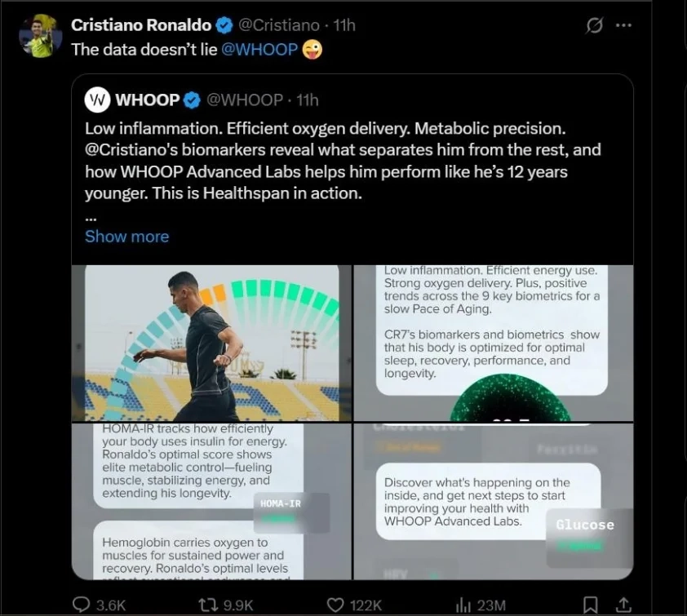This screenshot has width=687, height=616.
Task: Click the 11h timestamp on Cristiano's post
Action: click(344, 25)
